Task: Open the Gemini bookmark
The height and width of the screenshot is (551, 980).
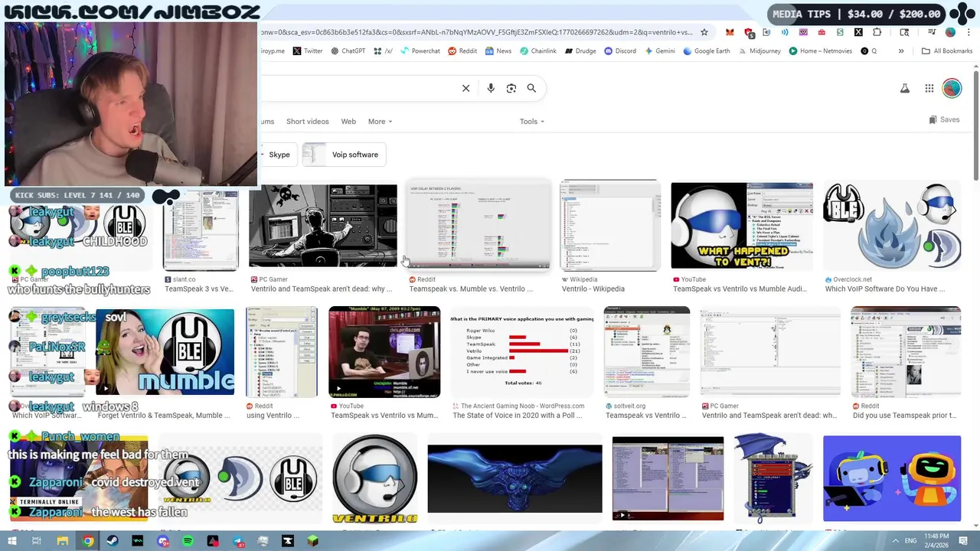Action: pyautogui.click(x=660, y=51)
